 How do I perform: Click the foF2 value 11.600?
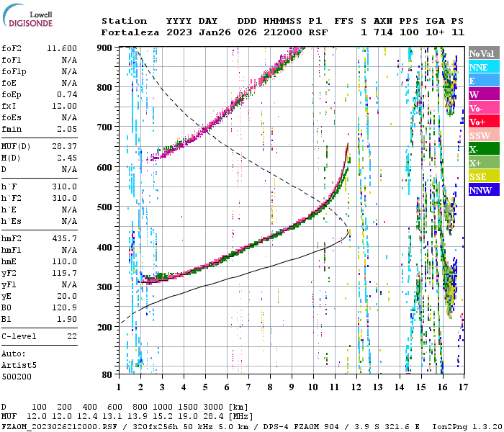point(62,48)
